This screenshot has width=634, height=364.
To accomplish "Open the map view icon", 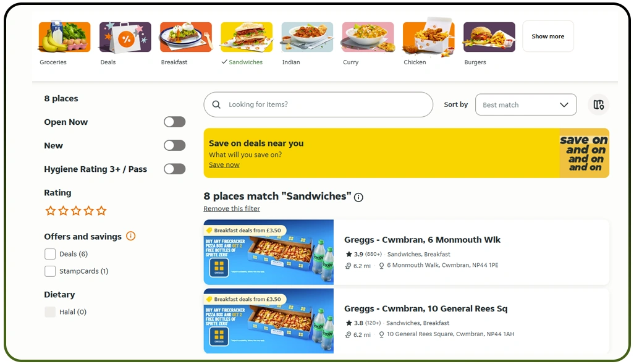I will (598, 105).
